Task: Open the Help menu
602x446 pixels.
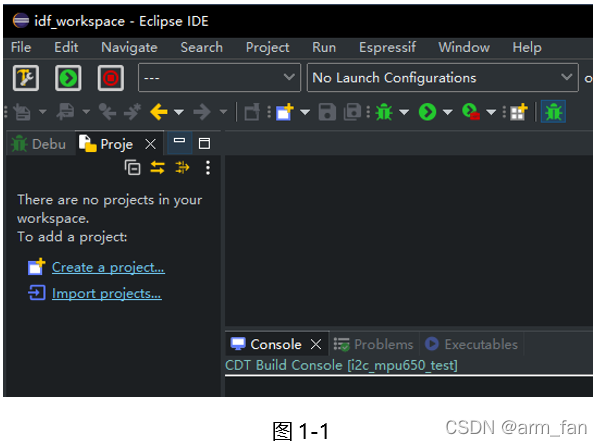Action: [527, 48]
